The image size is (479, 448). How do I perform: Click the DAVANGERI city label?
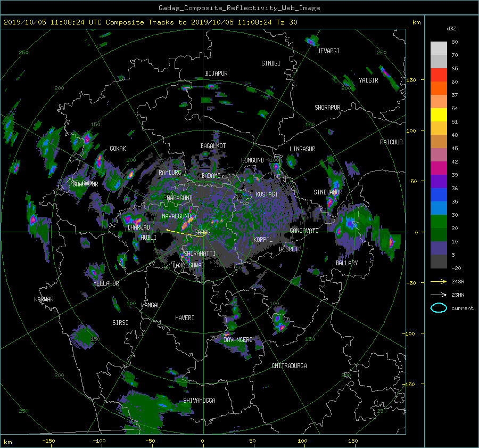pyautogui.click(x=238, y=340)
